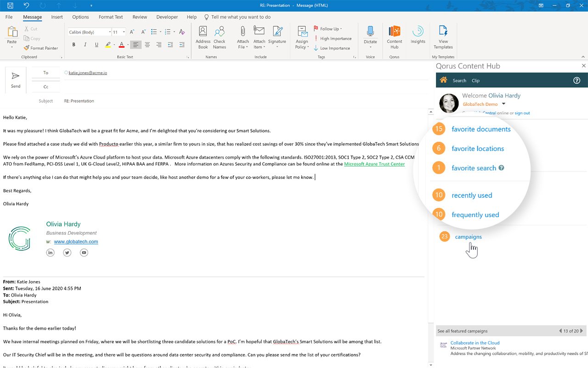
Task: Switch to the Format Text tab
Action: click(x=111, y=17)
